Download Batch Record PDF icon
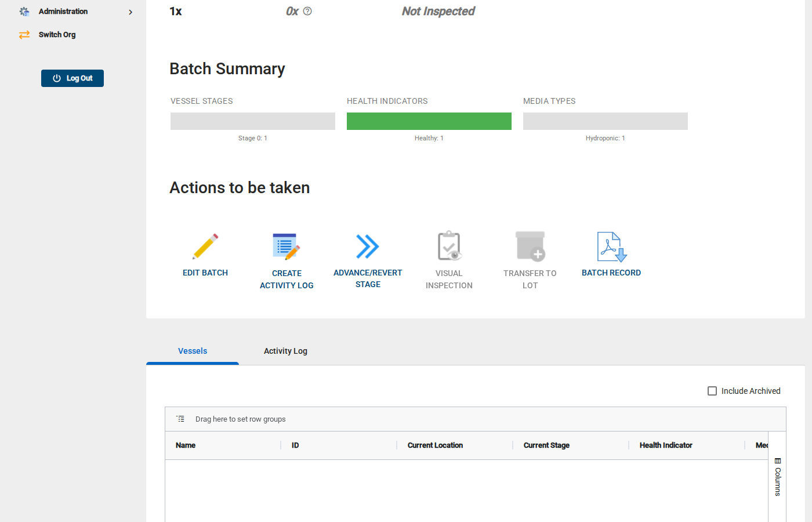 click(x=611, y=246)
